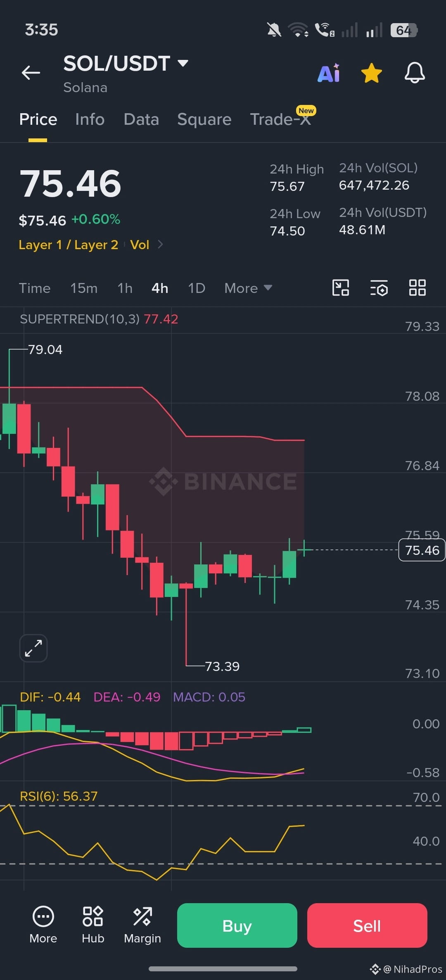
Task: Expand chart to fullscreen
Action: [x=33, y=648]
